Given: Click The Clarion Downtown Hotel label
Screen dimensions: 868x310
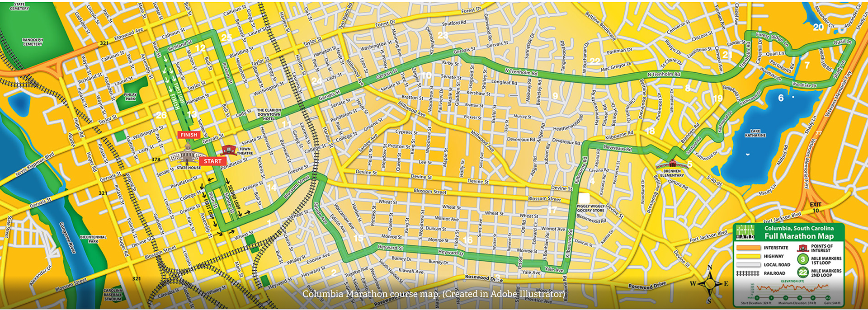Looking at the screenshot, I should click(x=269, y=114).
